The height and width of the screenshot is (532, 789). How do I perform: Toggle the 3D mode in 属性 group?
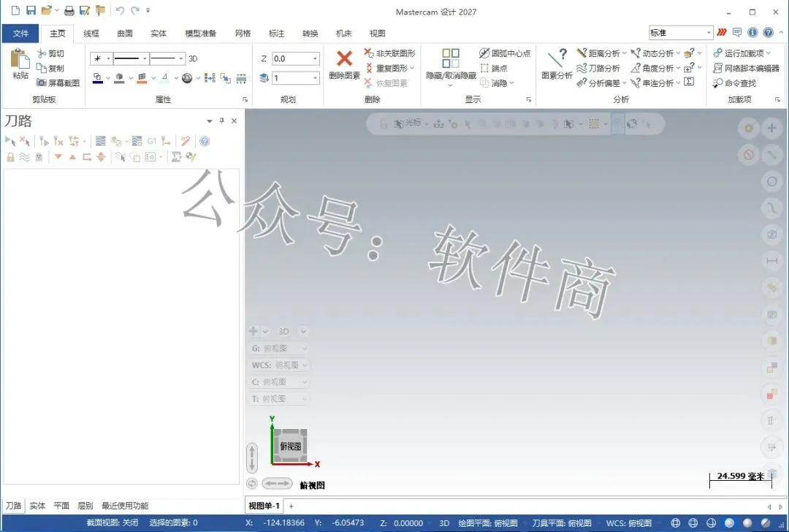[x=193, y=59]
